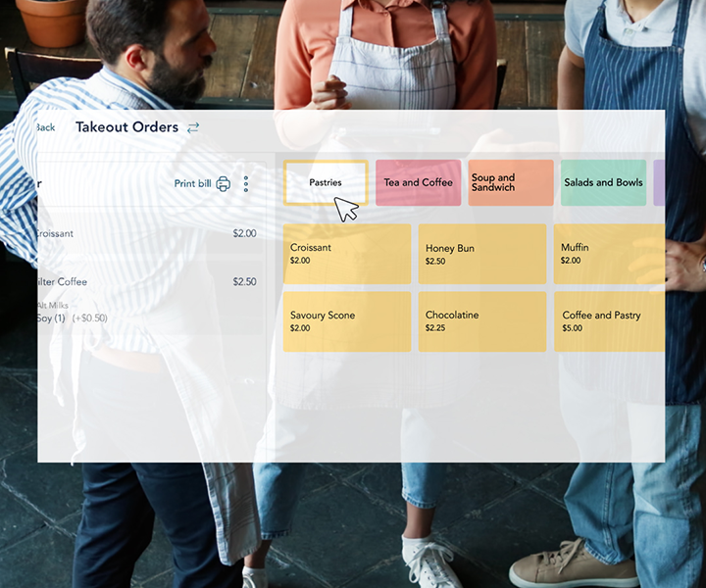Add the Savoury Scone item
This screenshot has width=706, height=588.
346,321
